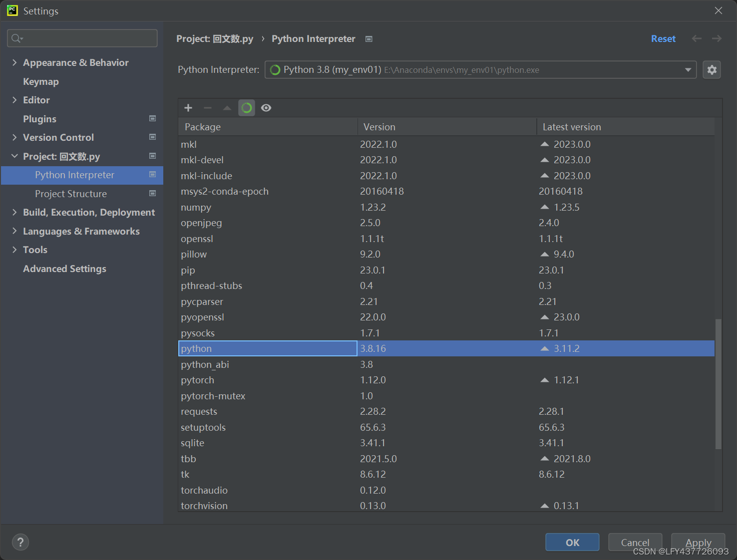
Task: Expand Languages & Frameworks section
Action: (14, 231)
